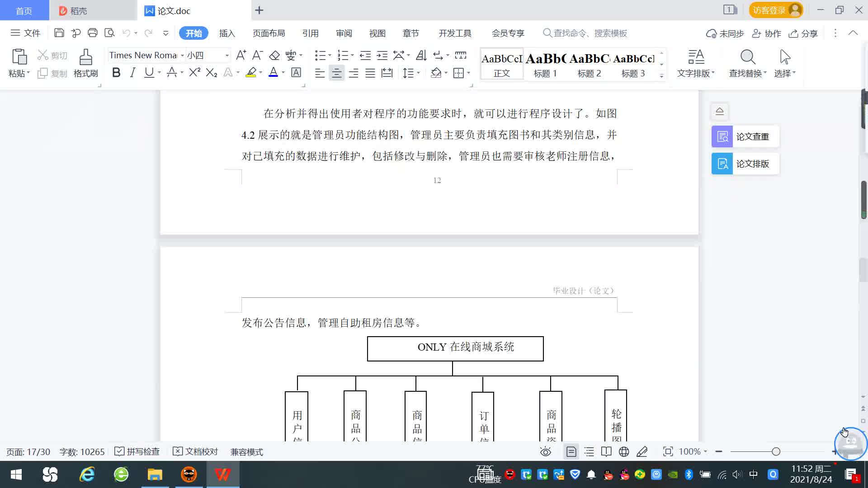The width and height of the screenshot is (868, 488).
Task: Apply superscript formatting
Action: click(195, 72)
